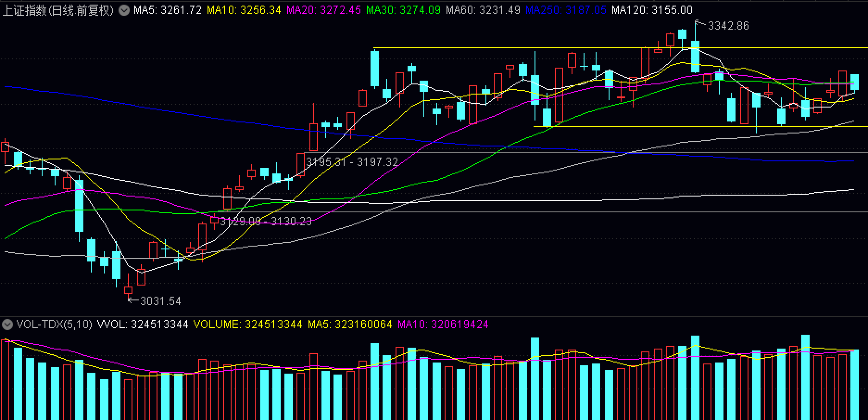Image resolution: width=868 pixels, height=420 pixels.
Task: Click the MA120 label
Action: (x=652, y=10)
